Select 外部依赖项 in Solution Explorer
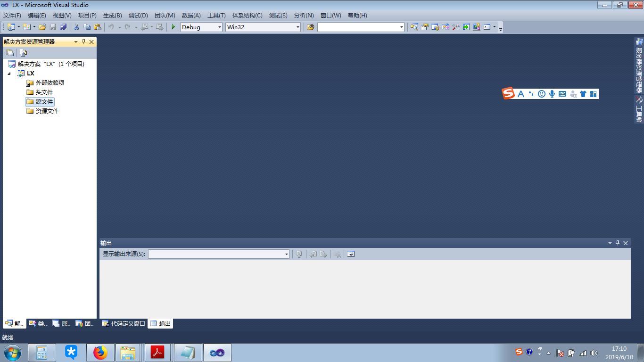The height and width of the screenshot is (362, 644). [46, 82]
